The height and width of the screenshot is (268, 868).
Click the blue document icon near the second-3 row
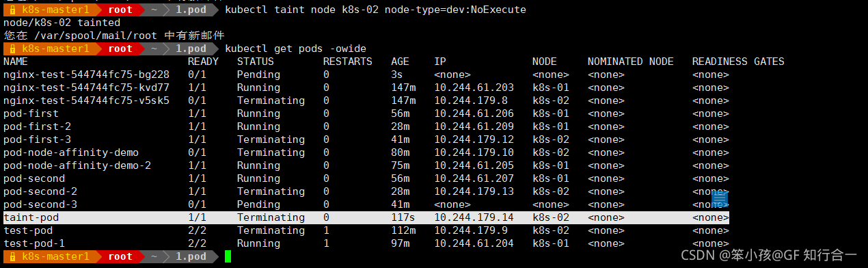point(719,200)
